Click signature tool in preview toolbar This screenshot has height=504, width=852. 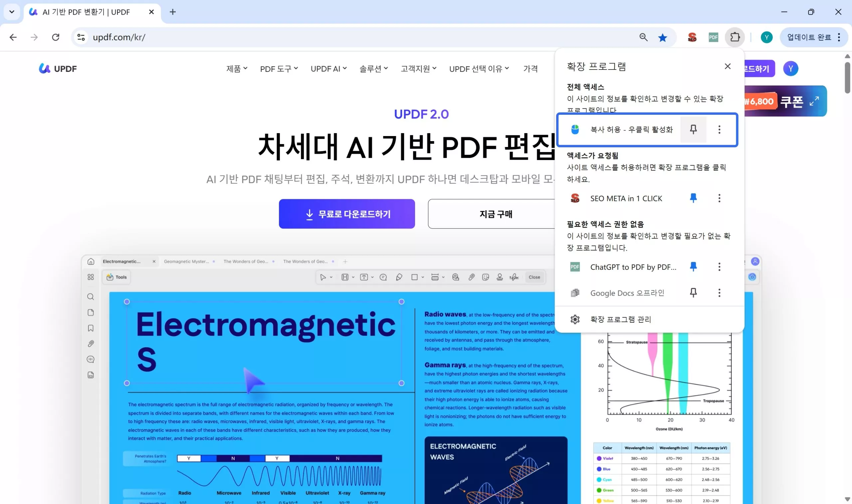(514, 277)
